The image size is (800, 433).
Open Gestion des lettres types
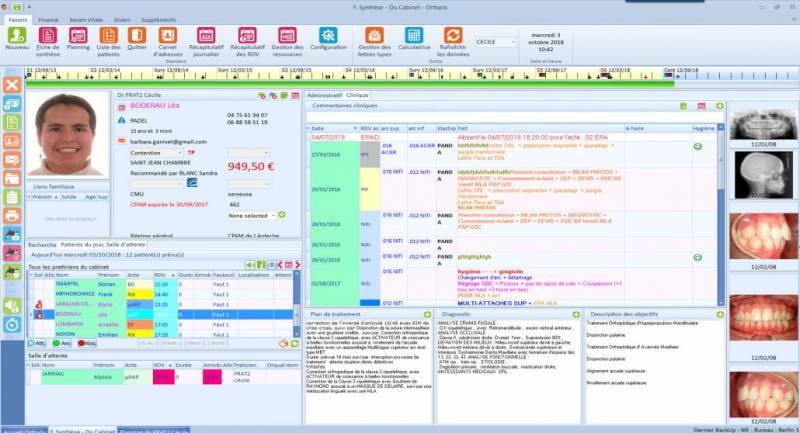pyautogui.click(x=374, y=41)
